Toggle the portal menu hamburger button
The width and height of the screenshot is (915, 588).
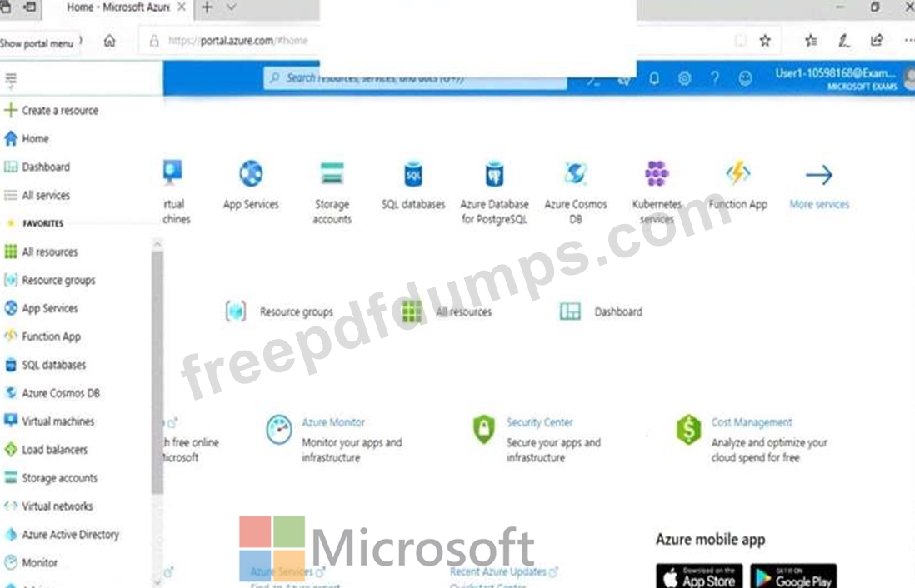click(x=11, y=79)
